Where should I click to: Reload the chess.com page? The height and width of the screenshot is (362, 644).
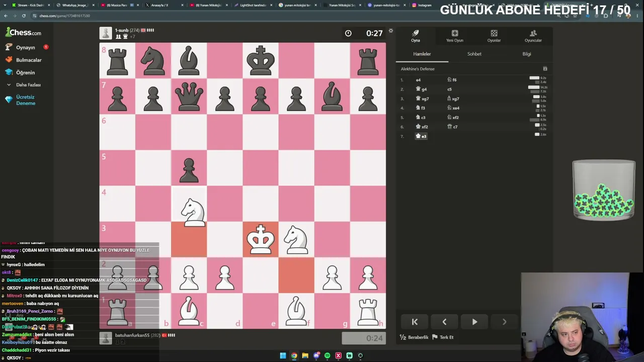24,16
